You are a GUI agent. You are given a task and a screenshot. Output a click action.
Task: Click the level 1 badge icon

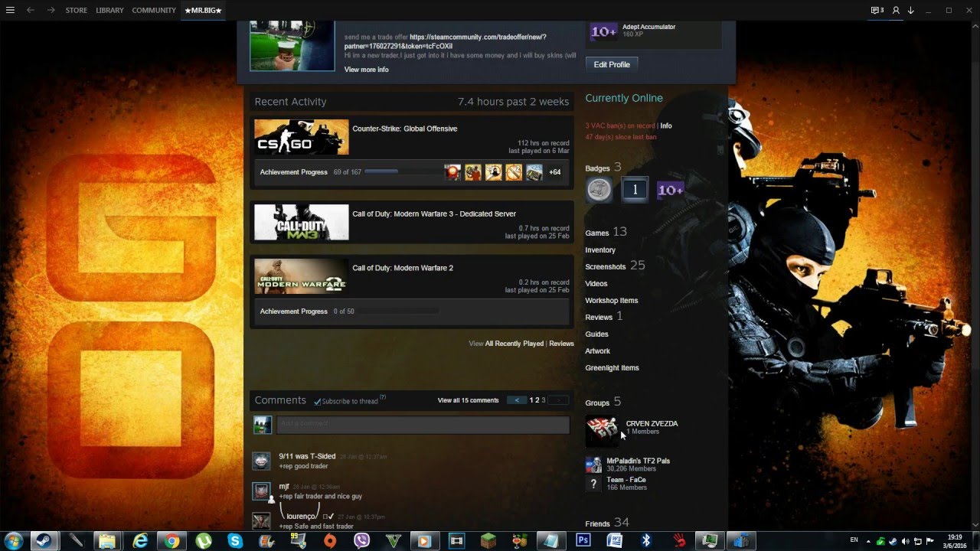point(635,190)
